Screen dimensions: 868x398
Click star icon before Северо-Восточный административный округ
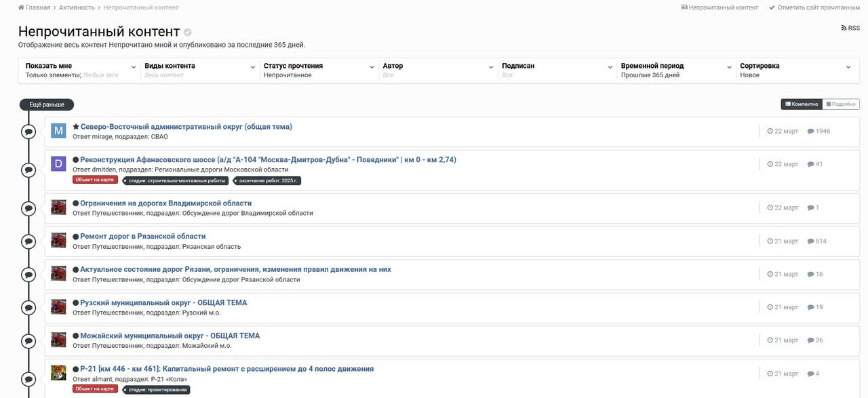click(76, 127)
